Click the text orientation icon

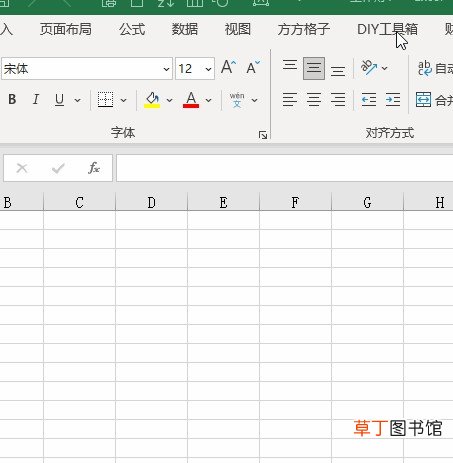pyautogui.click(x=369, y=68)
